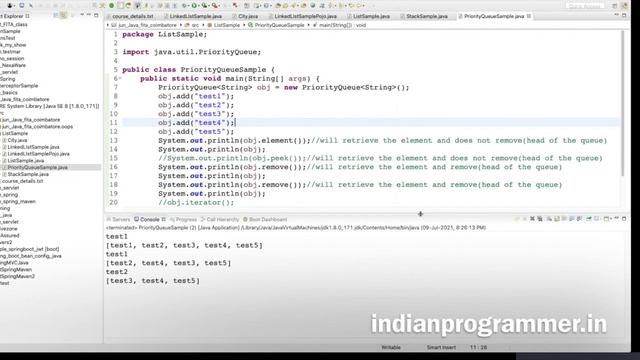640x360 pixels.
Task: Clear the Console output
Action: click(x=549, y=219)
